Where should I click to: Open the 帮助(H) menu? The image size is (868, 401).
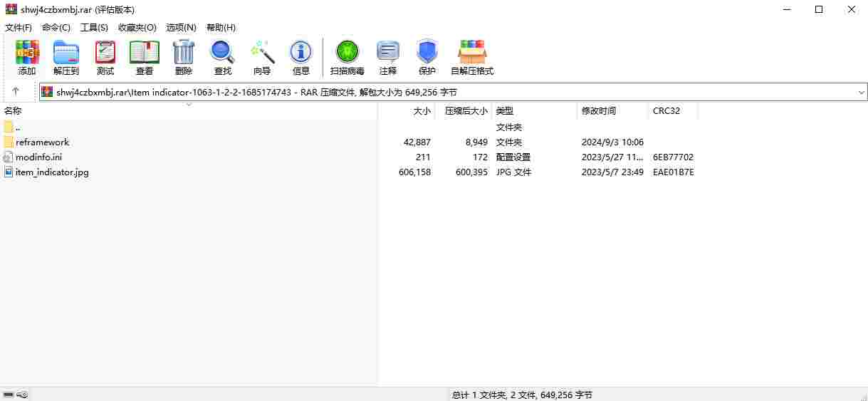[221, 27]
